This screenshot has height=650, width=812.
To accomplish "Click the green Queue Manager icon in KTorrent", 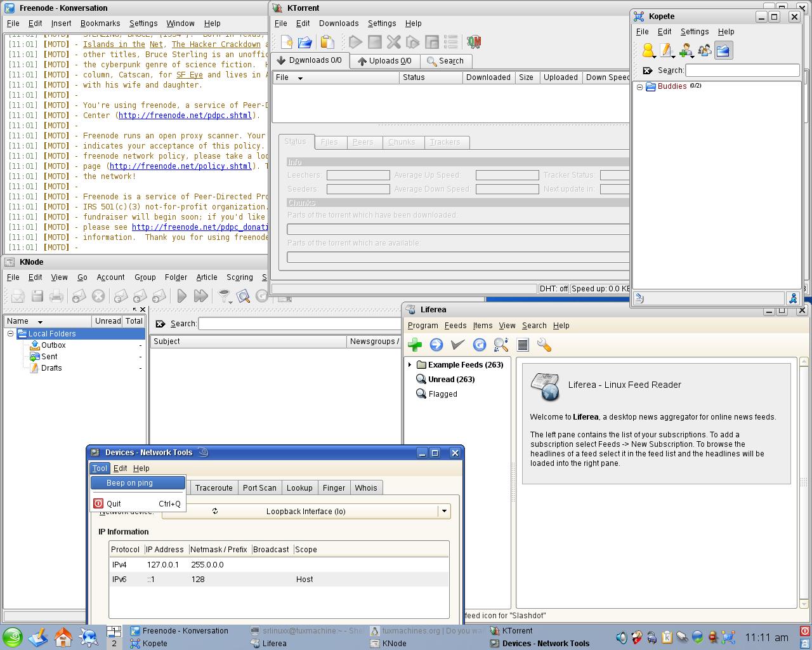I will click(x=473, y=42).
